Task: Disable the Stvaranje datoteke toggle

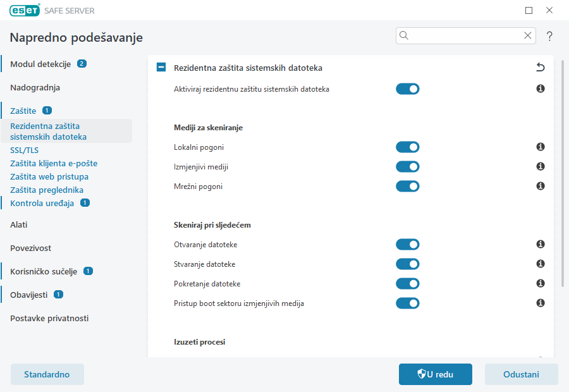Action: (408, 264)
